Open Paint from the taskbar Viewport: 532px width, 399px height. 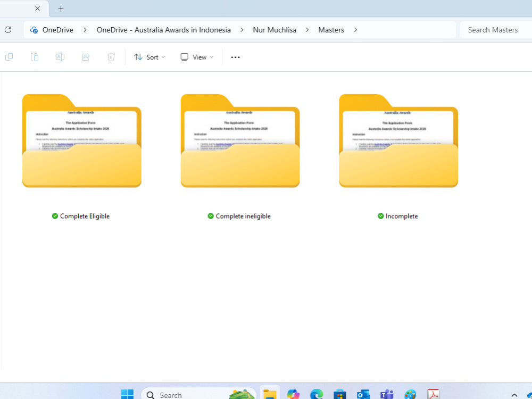point(410,394)
